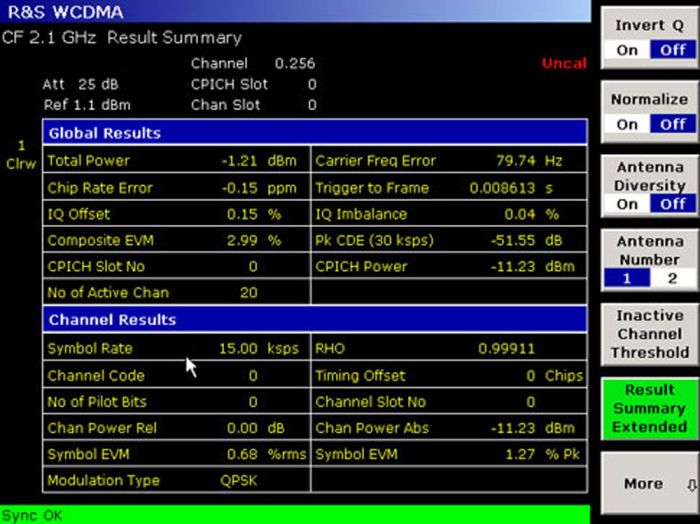Open Inactive Channel Threshold softkey
The width and height of the screenshot is (700, 524).
(650, 334)
